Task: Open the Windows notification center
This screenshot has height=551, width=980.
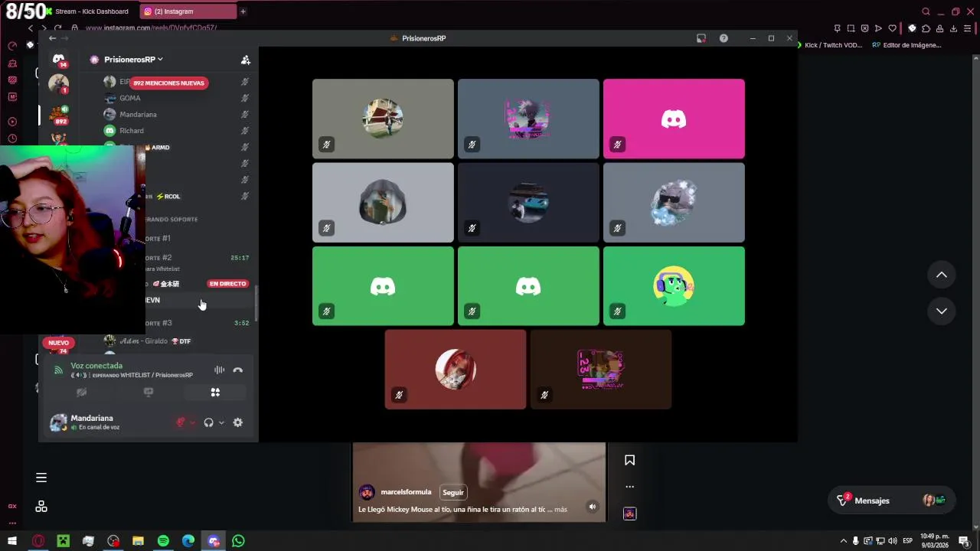Action: tap(965, 541)
